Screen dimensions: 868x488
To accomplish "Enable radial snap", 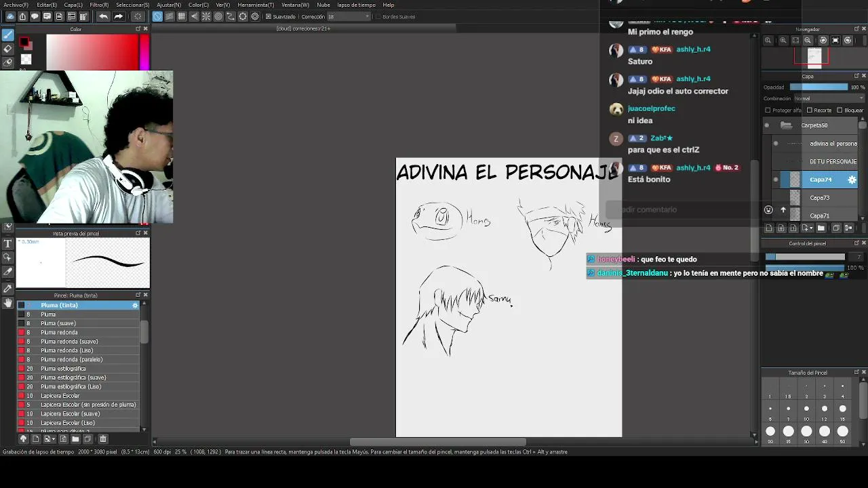I will pos(206,16).
